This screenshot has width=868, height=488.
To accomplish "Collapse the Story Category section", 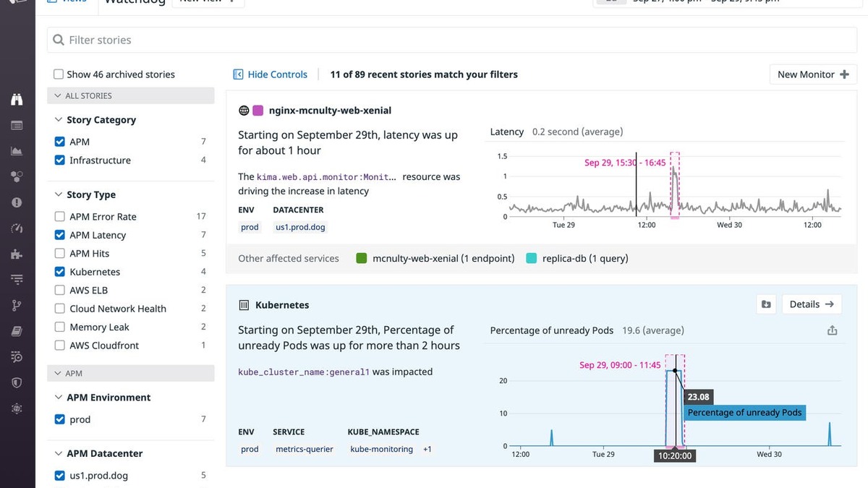I will [58, 119].
